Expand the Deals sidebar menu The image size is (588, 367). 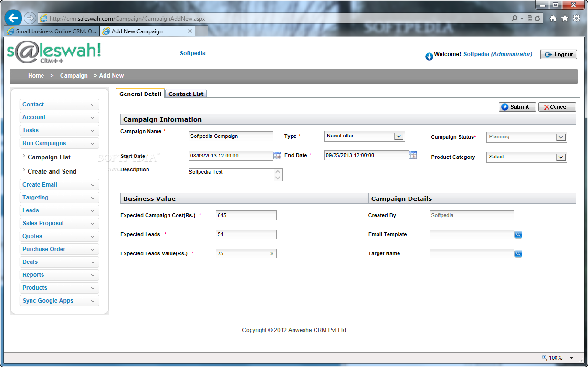tap(59, 262)
